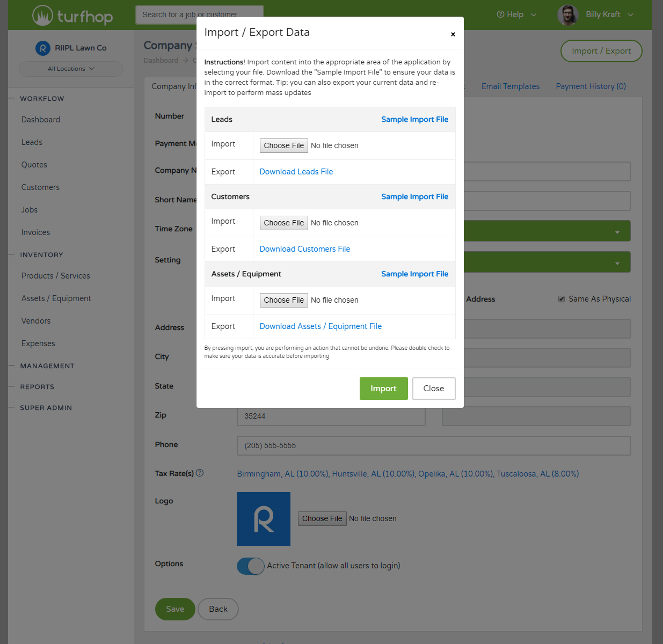Download the Customers export file
Viewport: 663px width, 644px height.
point(304,249)
